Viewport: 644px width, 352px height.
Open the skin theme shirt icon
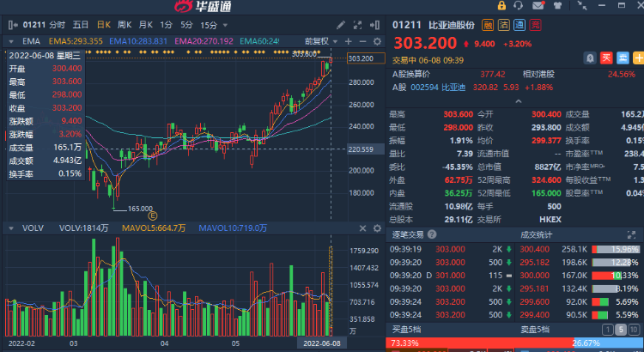coord(558,5)
